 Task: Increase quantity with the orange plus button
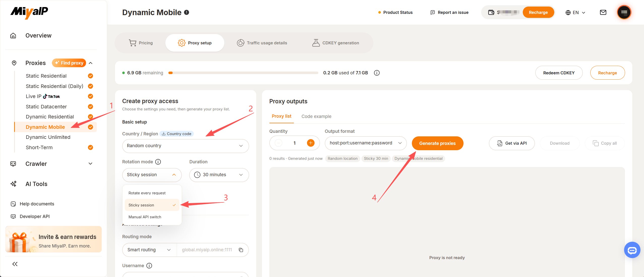(311, 143)
